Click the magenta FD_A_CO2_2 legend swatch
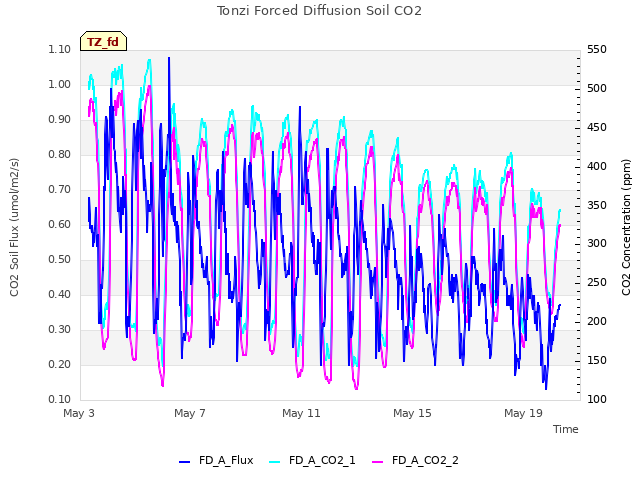This screenshot has width=640, height=480. pos(378,462)
